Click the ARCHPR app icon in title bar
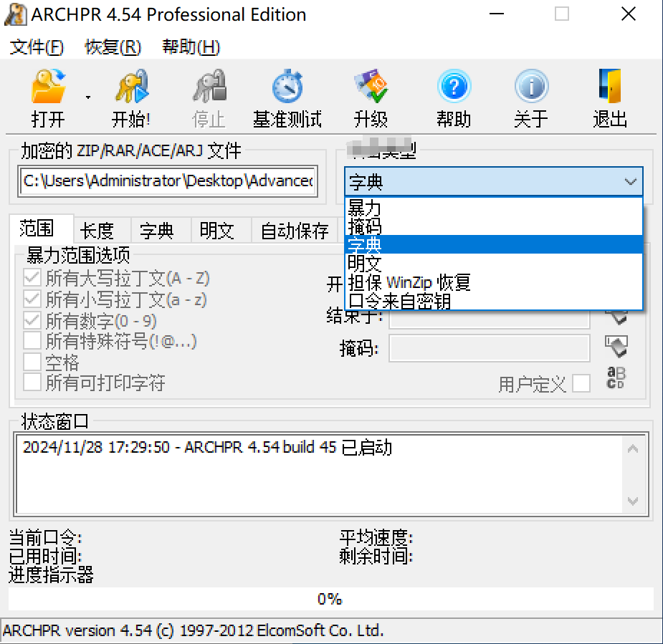This screenshot has height=644, width=663. coord(16,14)
